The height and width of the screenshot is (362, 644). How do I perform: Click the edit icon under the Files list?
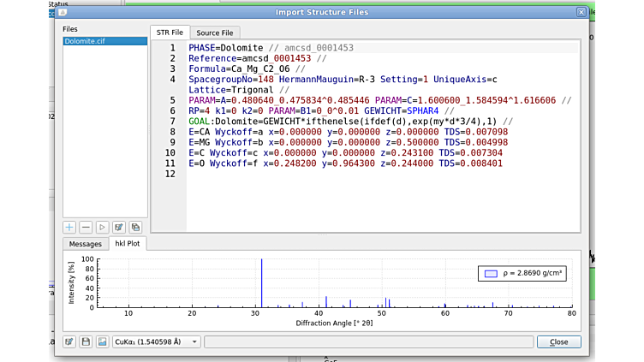pyautogui.click(x=119, y=228)
